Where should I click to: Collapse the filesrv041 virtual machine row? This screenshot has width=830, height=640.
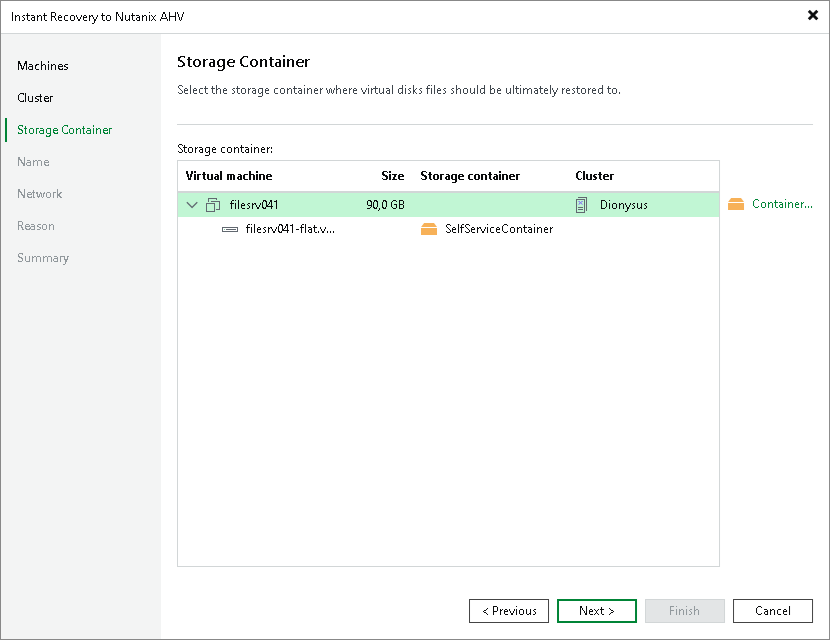pos(192,205)
